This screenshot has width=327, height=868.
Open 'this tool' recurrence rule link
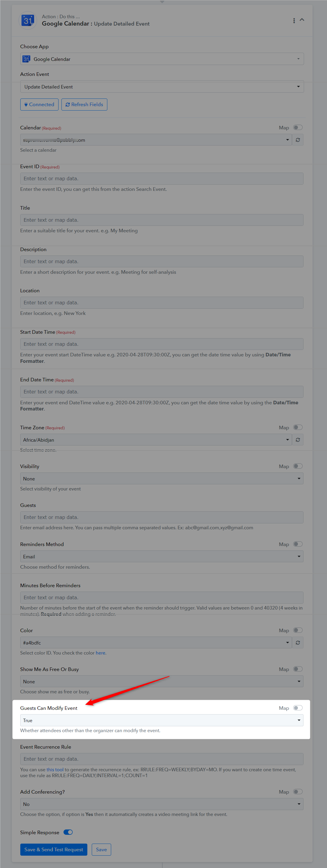(55, 769)
